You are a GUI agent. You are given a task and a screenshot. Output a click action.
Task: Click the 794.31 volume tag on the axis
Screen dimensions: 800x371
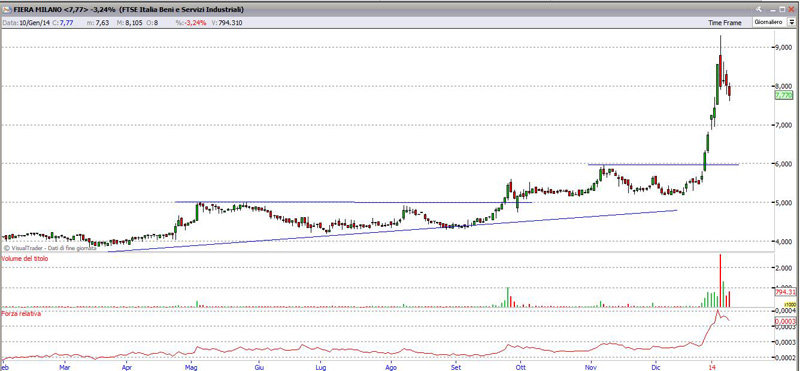coord(786,292)
